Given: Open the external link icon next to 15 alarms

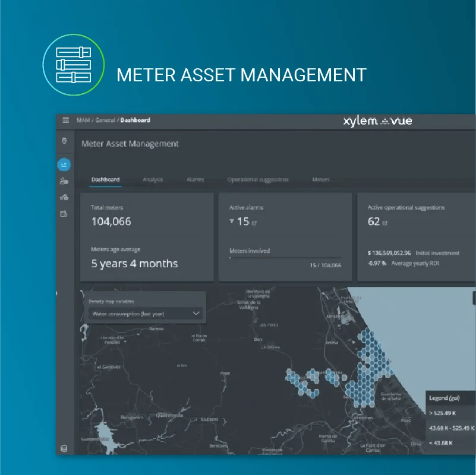Looking at the screenshot, I should 254,223.
